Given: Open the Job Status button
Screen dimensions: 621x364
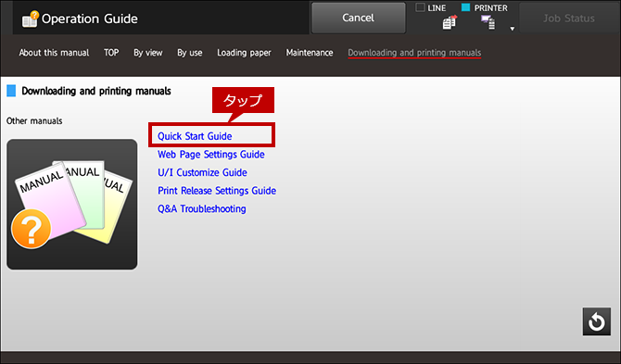Looking at the screenshot, I should (569, 19).
